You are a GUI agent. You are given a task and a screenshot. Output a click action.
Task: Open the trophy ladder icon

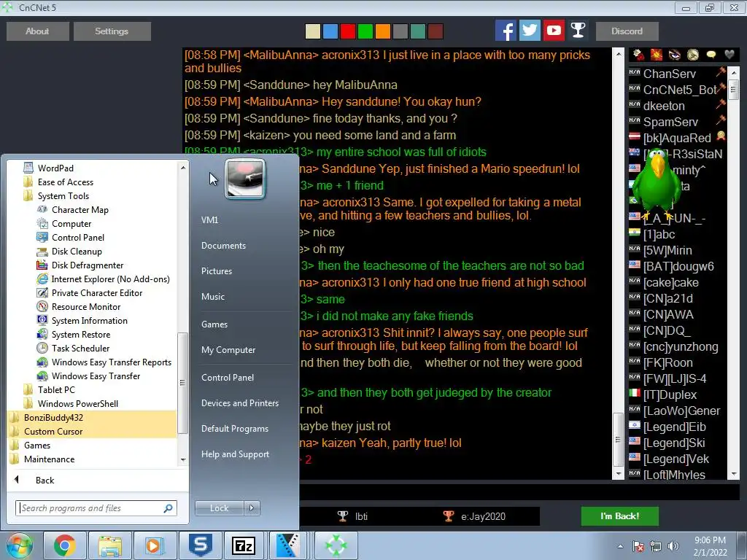click(578, 31)
